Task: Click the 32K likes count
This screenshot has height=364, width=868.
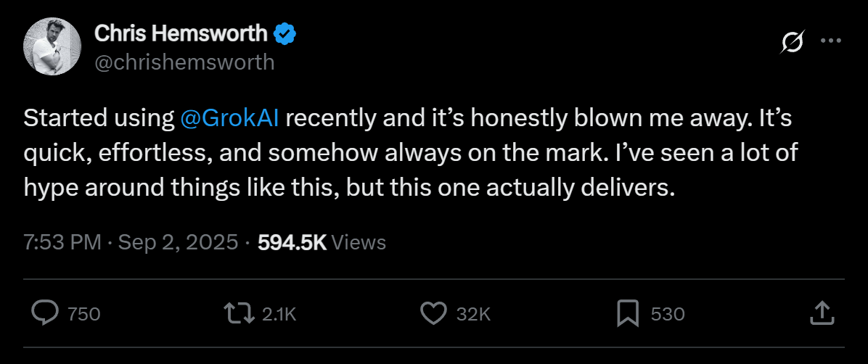Action: click(474, 314)
